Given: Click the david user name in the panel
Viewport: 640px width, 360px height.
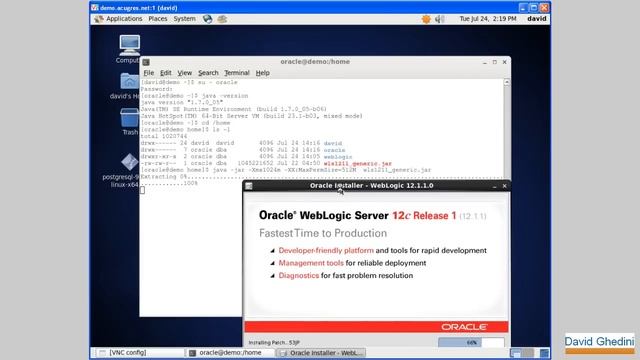Looking at the screenshot, I should coord(536,19).
